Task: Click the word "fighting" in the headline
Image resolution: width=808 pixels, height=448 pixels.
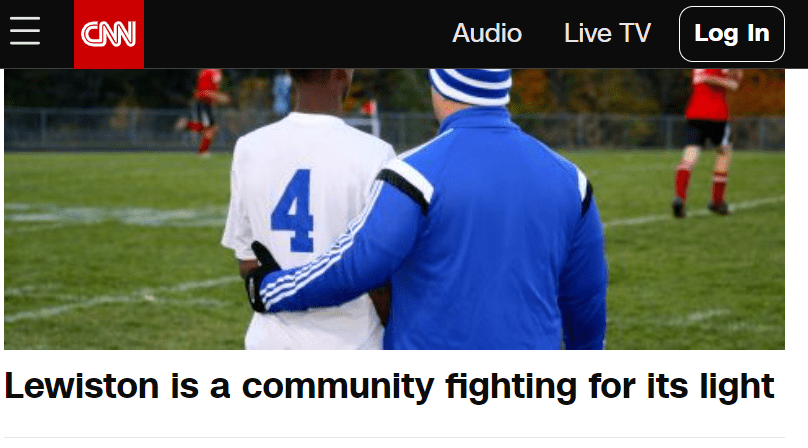Action: pyautogui.click(x=511, y=388)
